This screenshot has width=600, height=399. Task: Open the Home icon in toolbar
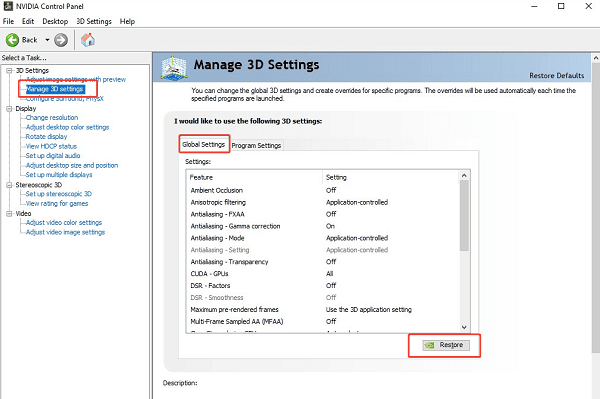pyautogui.click(x=88, y=40)
